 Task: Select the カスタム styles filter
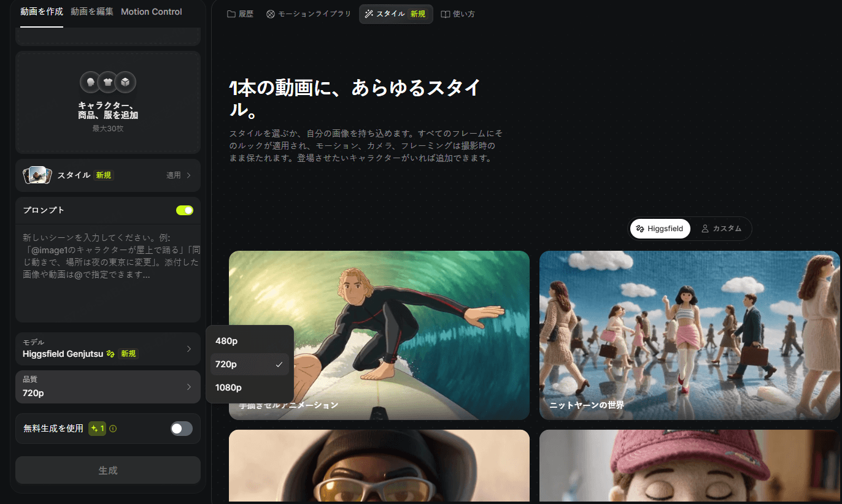722,229
